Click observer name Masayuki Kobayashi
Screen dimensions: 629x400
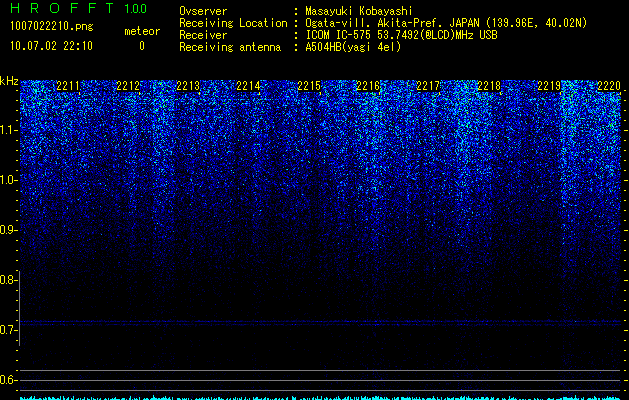[x=359, y=11]
